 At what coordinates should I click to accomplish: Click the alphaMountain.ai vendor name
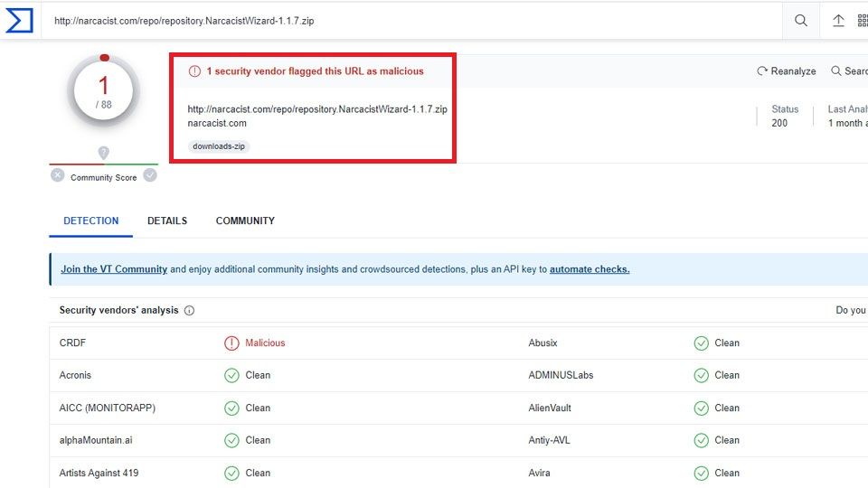pos(96,440)
